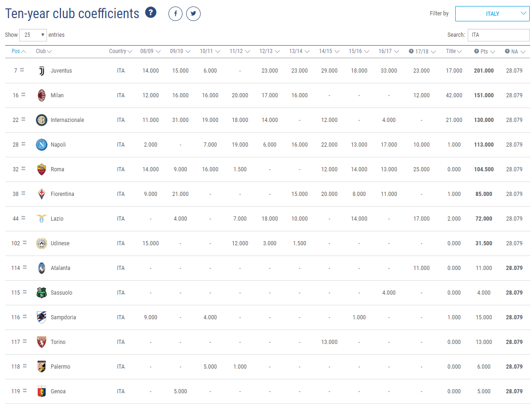The image size is (532, 404).
Task: Focus the Search input containing ITA
Action: coord(498,35)
